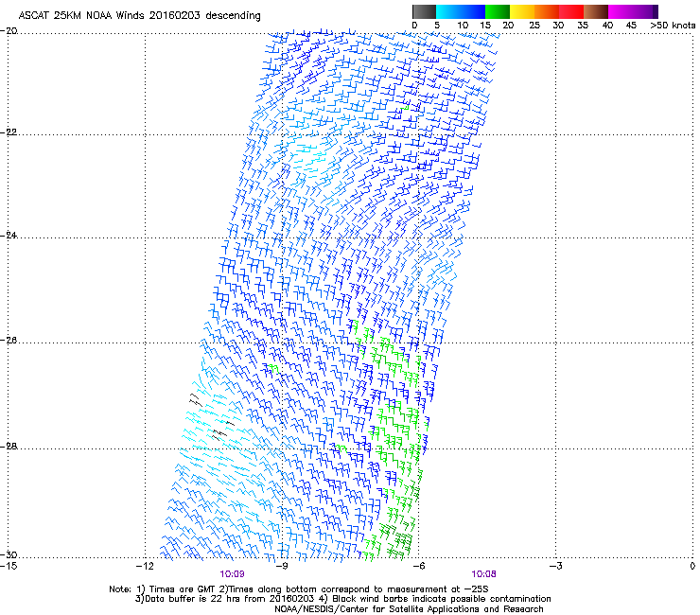
Task: Click the blue 10-15 knots legend color
Action: pyautogui.click(x=473, y=11)
